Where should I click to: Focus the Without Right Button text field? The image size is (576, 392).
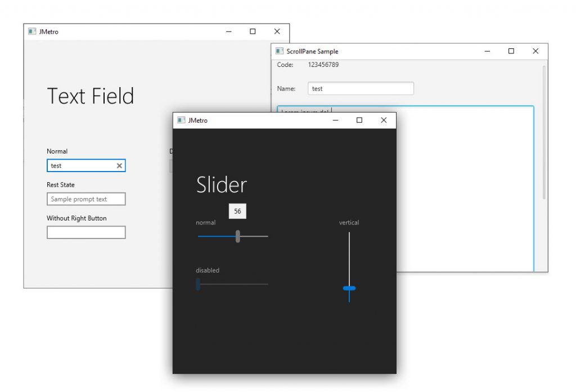point(86,232)
